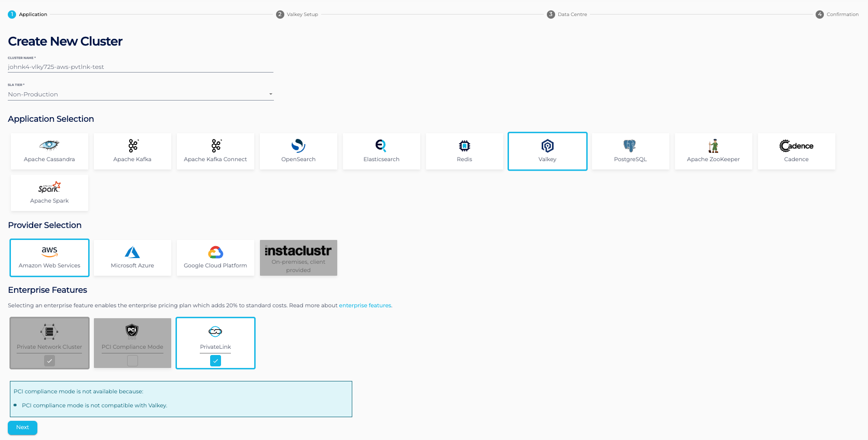Pick the Apache Spark application
This screenshot has width=868, height=440.
click(49, 193)
